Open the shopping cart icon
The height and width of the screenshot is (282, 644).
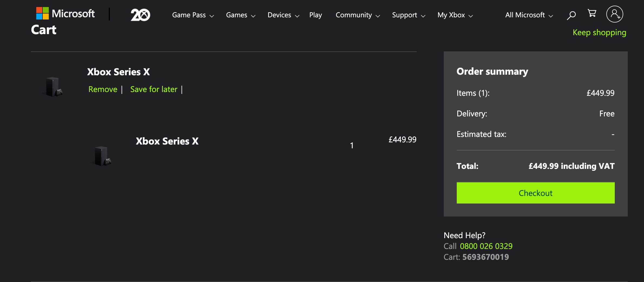[592, 13]
